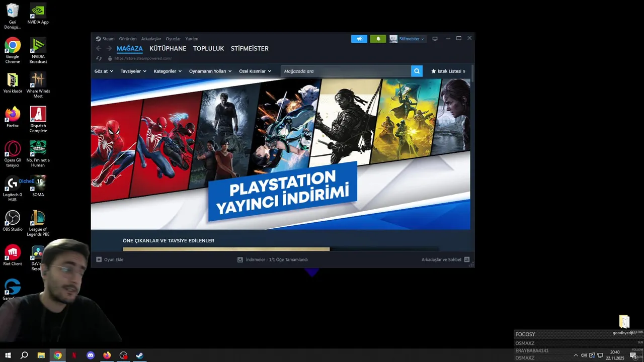Screen dimensions: 644x362
Task: Open the Windows Start menu
Action: point(8,355)
